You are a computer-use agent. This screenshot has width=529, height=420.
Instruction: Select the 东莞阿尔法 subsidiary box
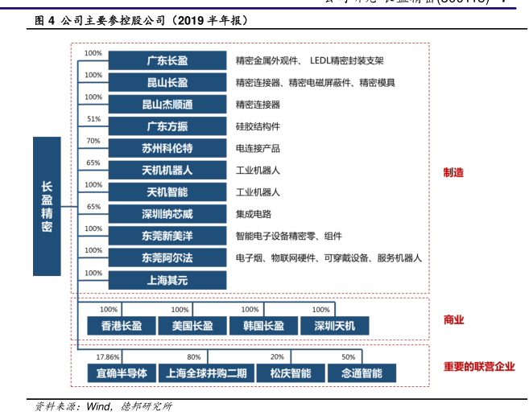coord(167,257)
